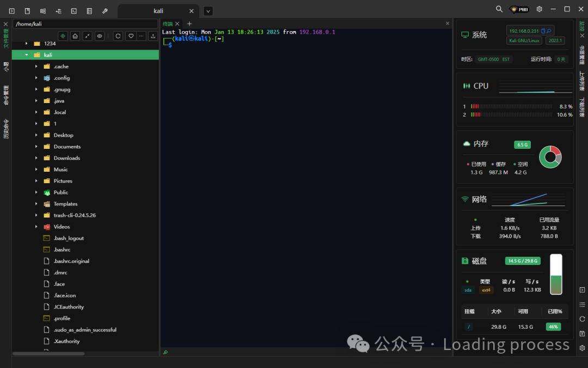Open settings gear in the title bar
Image resolution: width=588 pixels, height=368 pixels.
pyautogui.click(x=539, y=9)
